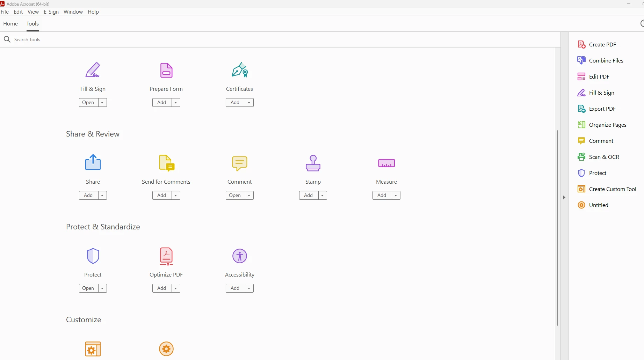Click the Measure tool icon
Viewport: 644px width, 360px height.
point(386,163)
